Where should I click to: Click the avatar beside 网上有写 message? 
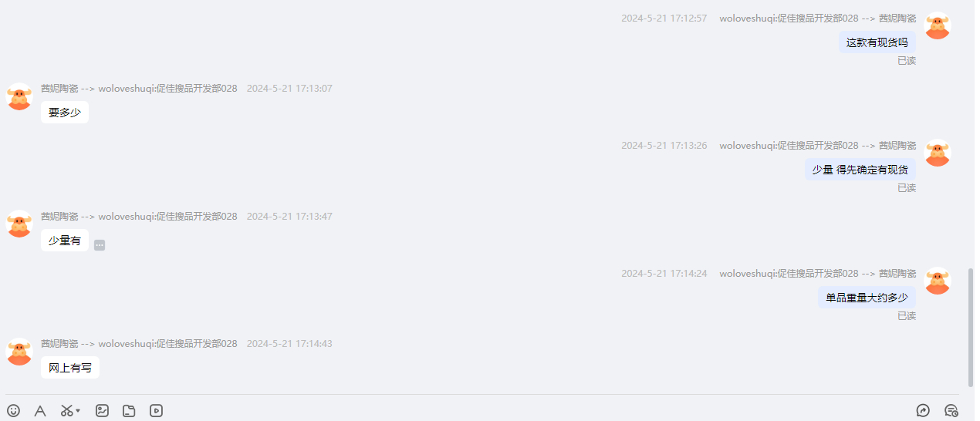[x=19, y=352]
